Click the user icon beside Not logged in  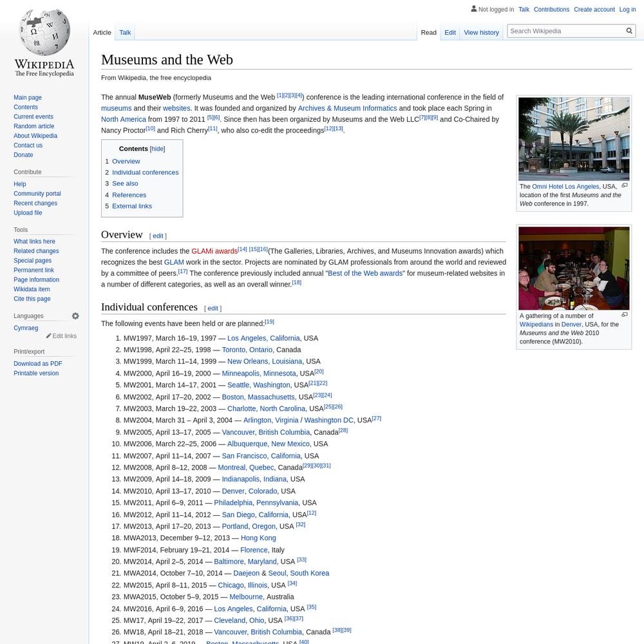click(473, 8)
